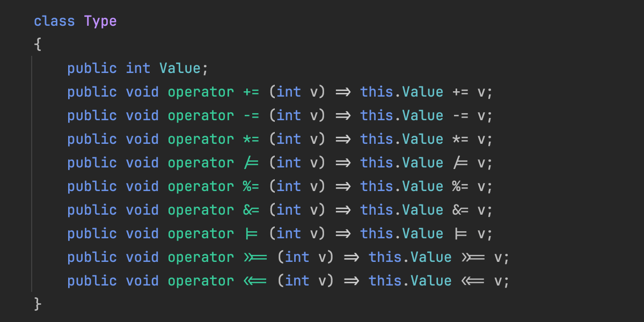Click the Type class name
Viewport: 644px width, 322px height.
tap(100, 21)
